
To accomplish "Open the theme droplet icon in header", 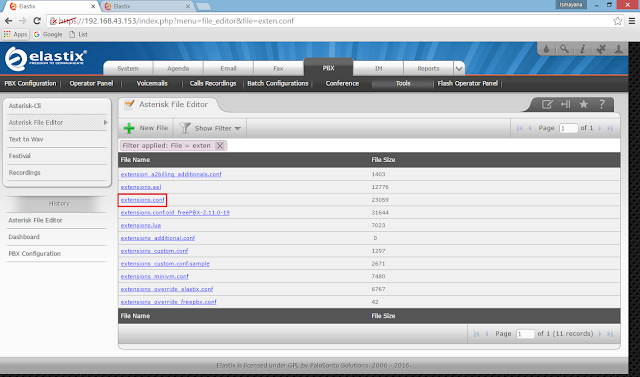I will [x=546, y=49].
